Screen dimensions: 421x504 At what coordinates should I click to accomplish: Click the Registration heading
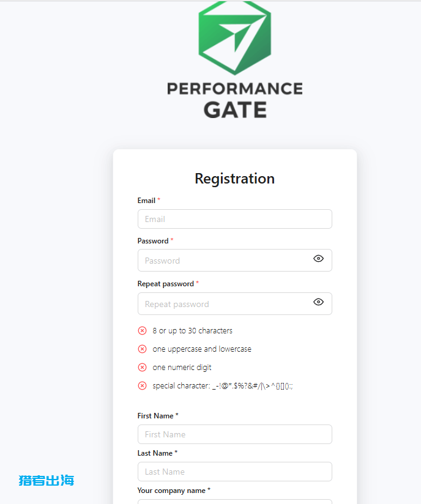pyautogui.click(x=235, y=179)
